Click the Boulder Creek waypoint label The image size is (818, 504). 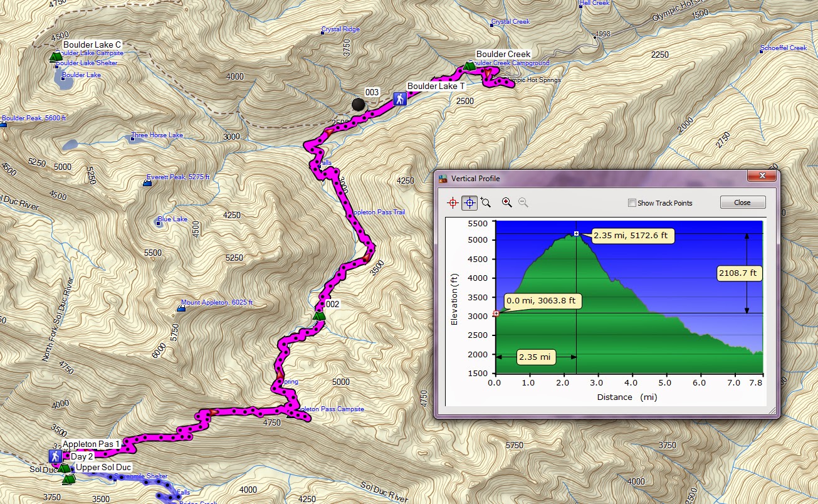pyautogui.click(x=503, y=55)
